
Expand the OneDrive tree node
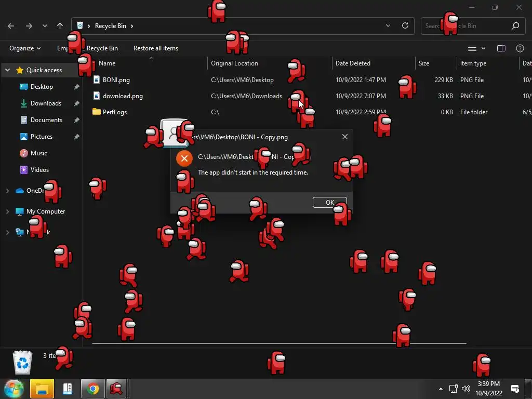(7, 191)
